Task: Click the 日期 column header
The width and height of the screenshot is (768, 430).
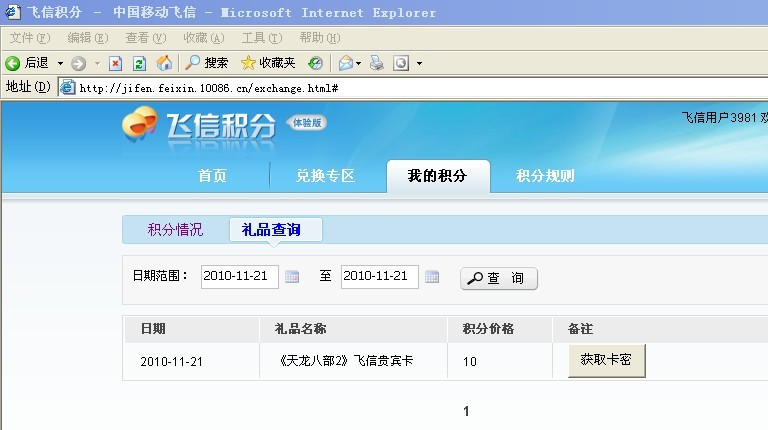Action: click(x=153, y=329)
